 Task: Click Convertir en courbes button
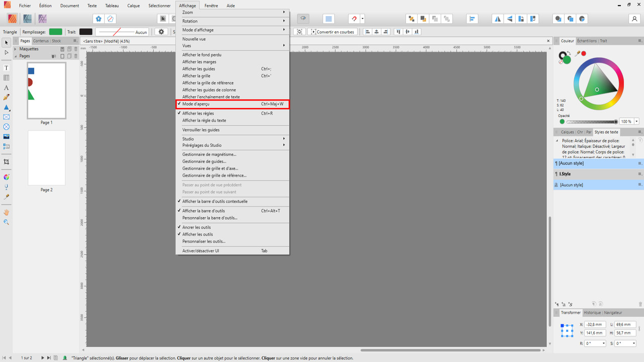coord(332,32)
